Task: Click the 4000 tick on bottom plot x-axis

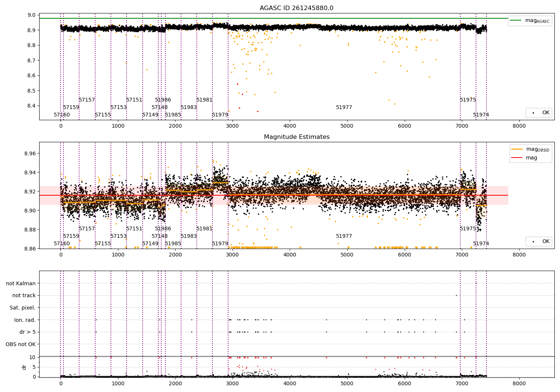Action: pyautogui.click(x=290, y=383)
